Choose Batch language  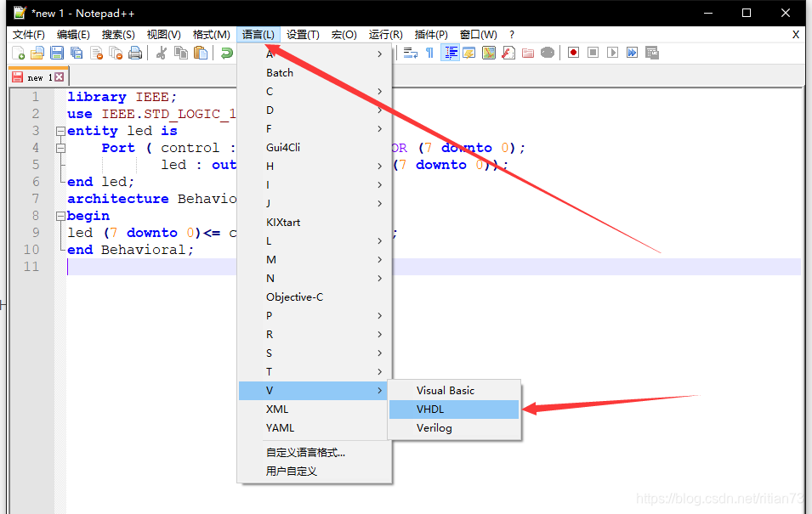(x=315, y=73)
